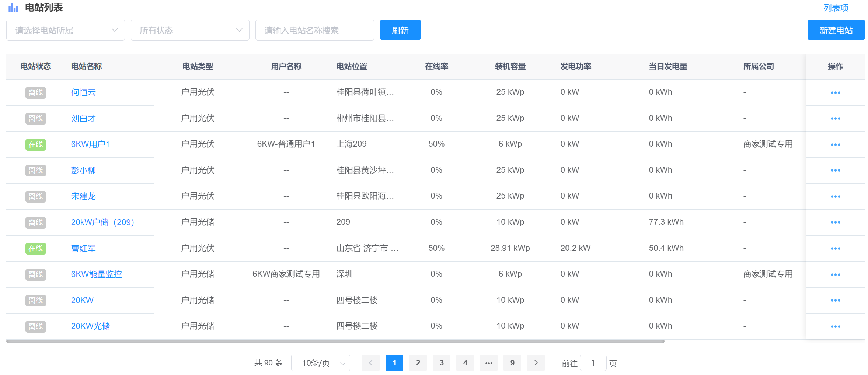Click the 6KW-普通用户1 user name cell
This screenshot has width=868, height=375.
click(286, 144)
